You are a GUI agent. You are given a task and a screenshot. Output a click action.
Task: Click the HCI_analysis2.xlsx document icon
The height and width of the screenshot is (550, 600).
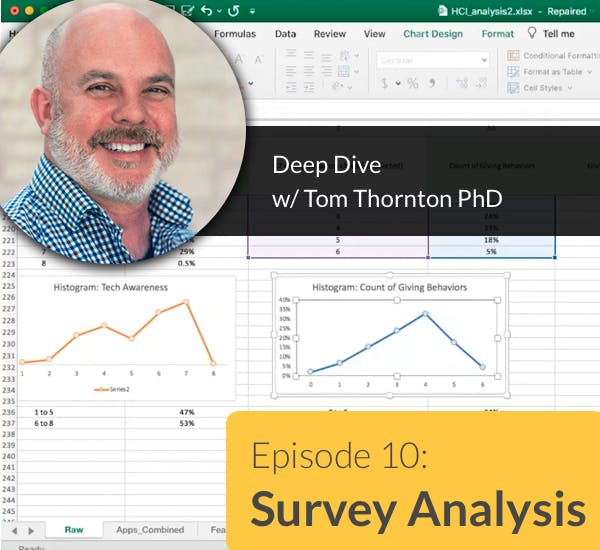442,11
